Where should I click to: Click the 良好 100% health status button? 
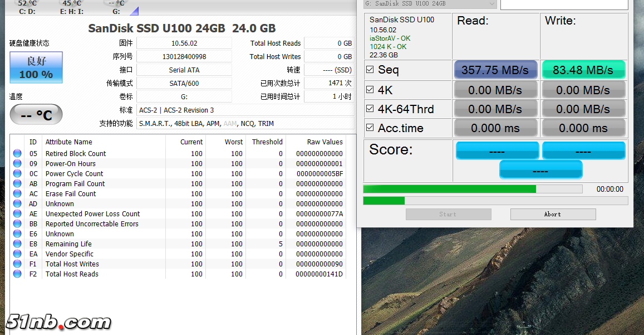coord(36,67)
